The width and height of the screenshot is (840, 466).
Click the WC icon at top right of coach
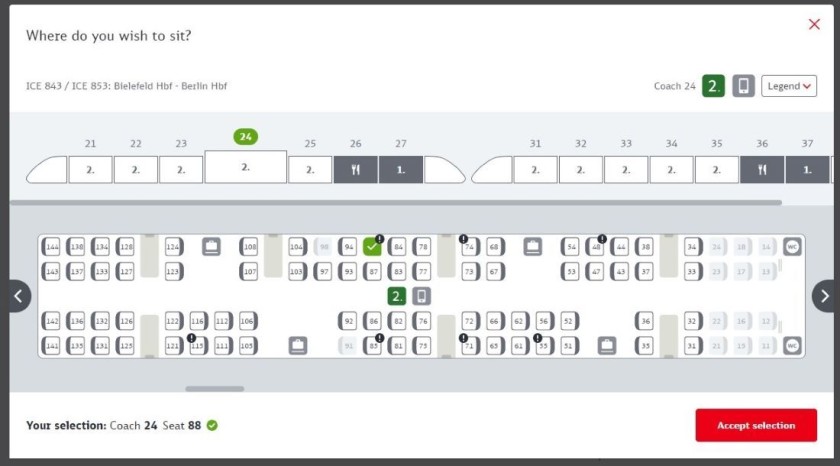point(792,246)
